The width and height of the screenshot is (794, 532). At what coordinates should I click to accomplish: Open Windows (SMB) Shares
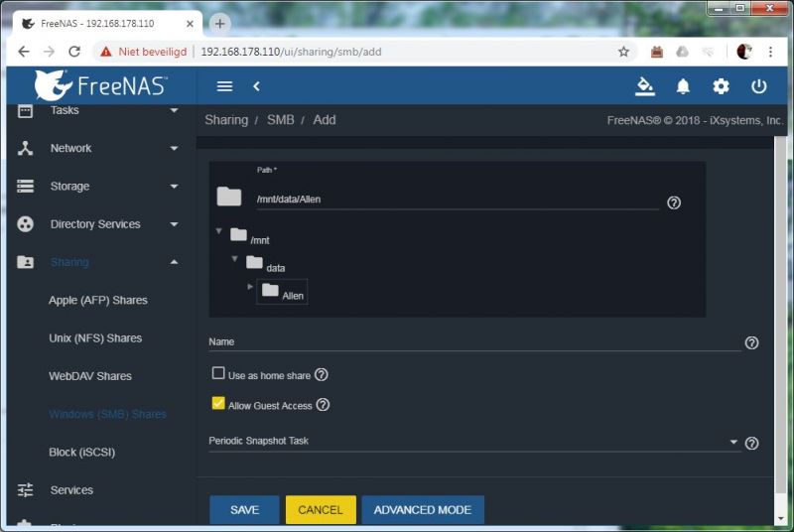107,414
